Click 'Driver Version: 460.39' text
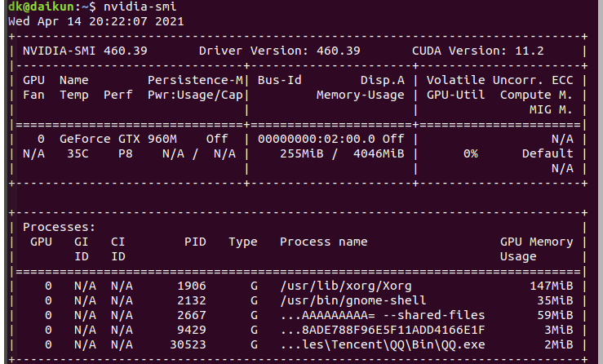Viewport: 603px width, 364px height. pyautogui.click(x=280, y=51)
